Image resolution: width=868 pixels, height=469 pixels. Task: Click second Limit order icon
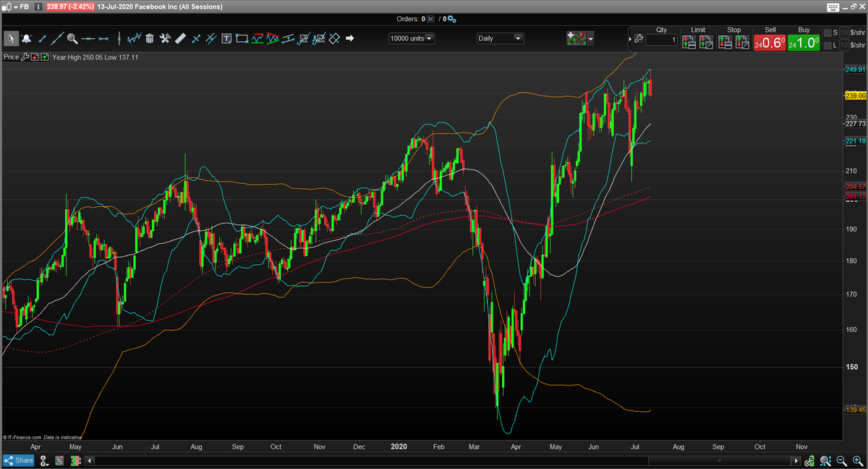pos(706,42)
